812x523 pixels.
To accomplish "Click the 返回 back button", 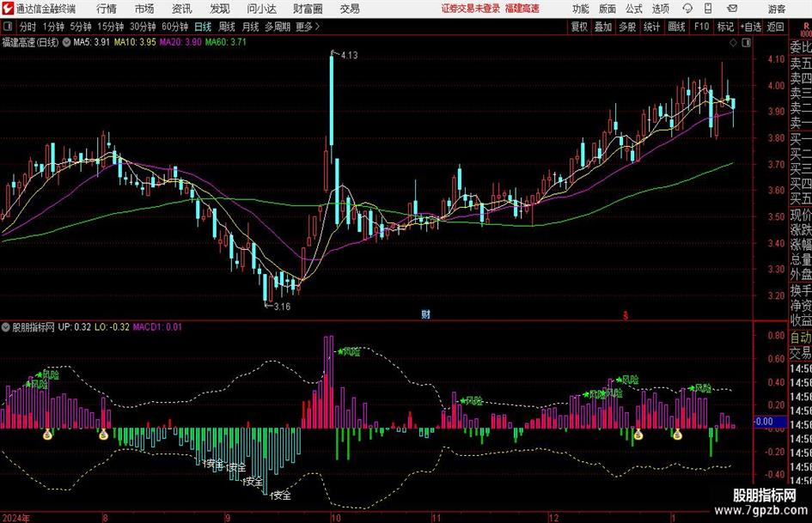I will click(776, 27).
